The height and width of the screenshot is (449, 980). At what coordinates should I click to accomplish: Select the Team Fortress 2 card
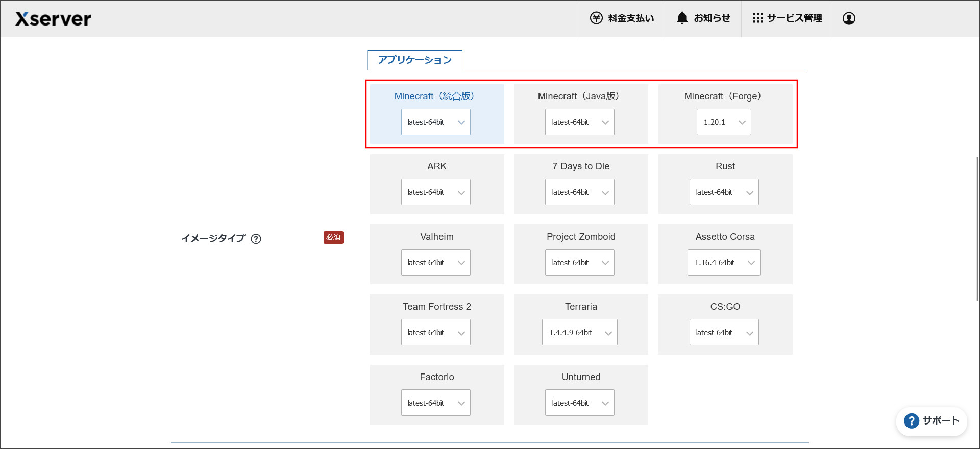pyautogui.click(x=437, y=325)
